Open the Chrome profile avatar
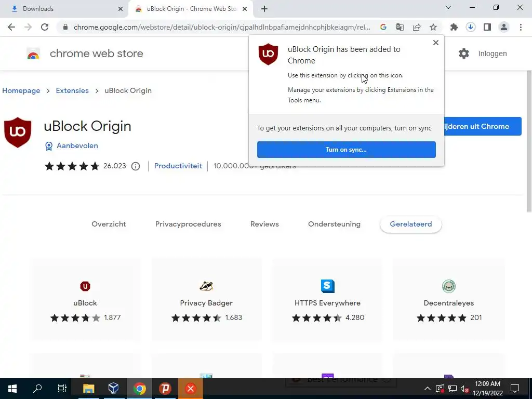 tap(504, 27)
